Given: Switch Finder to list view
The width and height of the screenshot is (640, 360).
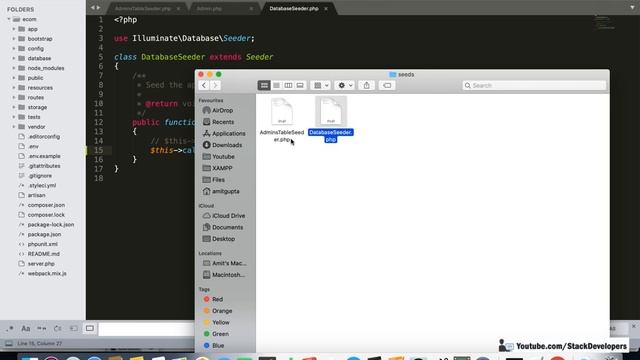Looking at the screenshot, I should pos(276,85).
